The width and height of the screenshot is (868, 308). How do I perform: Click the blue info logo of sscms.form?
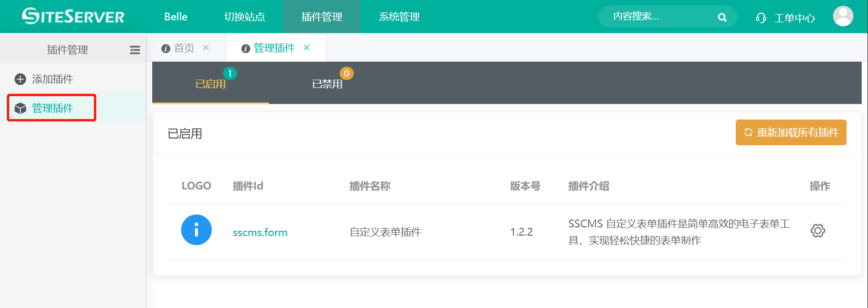click(196, 230)
